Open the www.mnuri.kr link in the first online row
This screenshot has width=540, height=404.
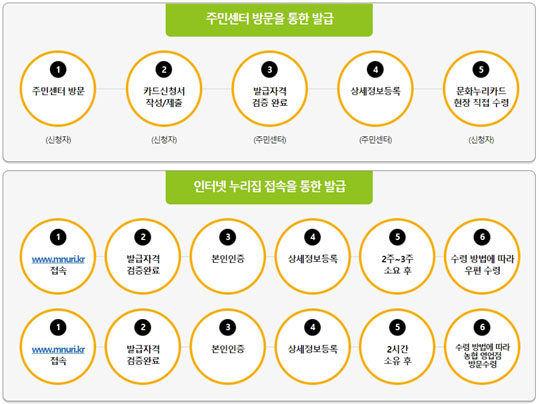point(58,259)
